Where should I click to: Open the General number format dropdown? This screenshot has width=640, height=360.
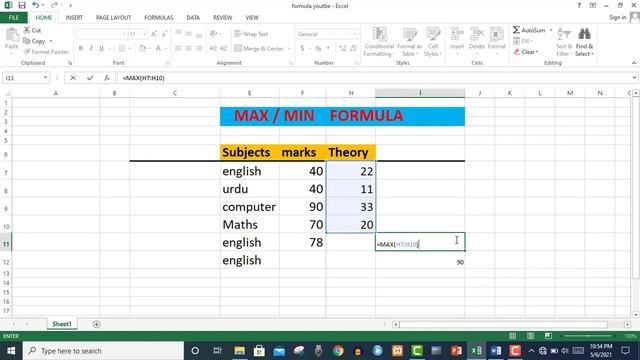355,34
